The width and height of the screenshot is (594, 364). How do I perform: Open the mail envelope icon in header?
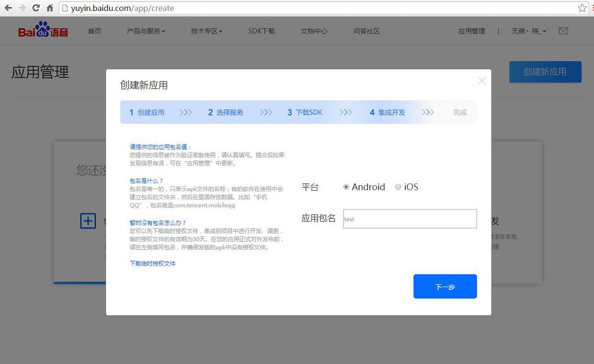[563, 31]
